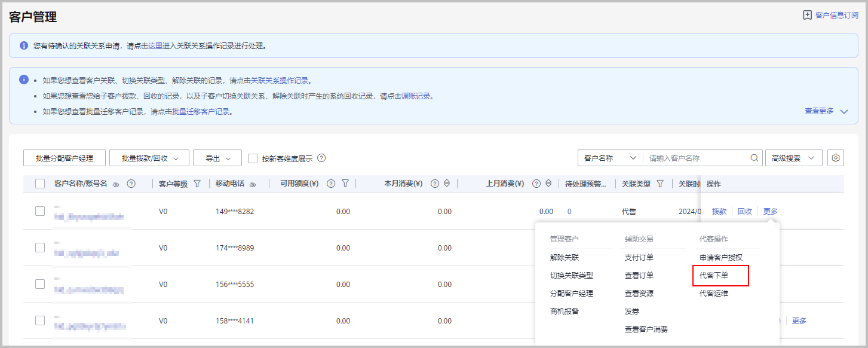868x348 pixels.
Task: Sort the table by 上月消费(¥)
Action: [x=548, y=184]
